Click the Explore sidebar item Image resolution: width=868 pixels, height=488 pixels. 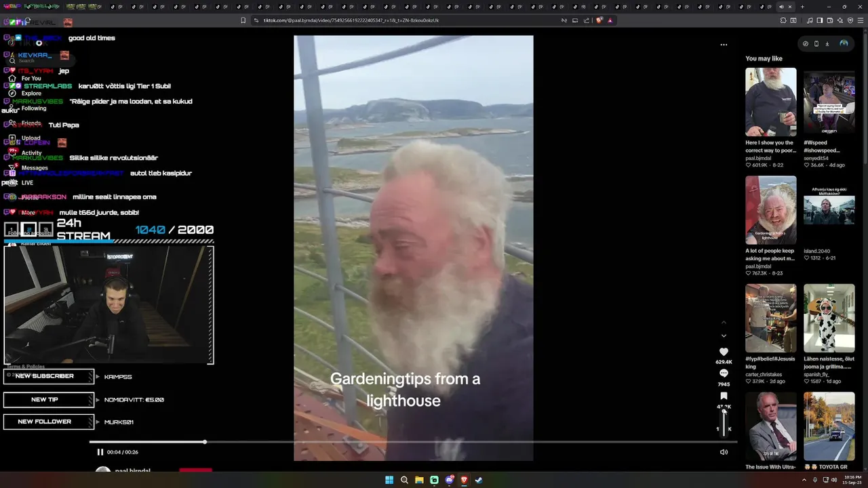(24, 94)
